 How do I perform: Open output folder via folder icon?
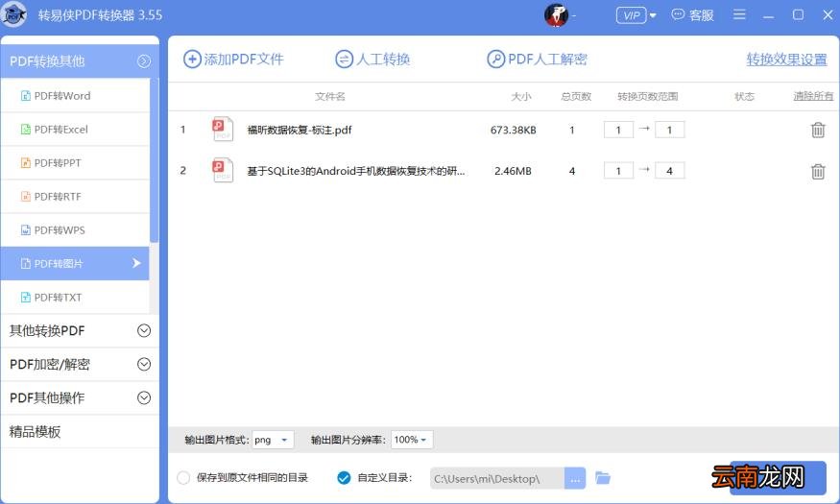point(603,478)
